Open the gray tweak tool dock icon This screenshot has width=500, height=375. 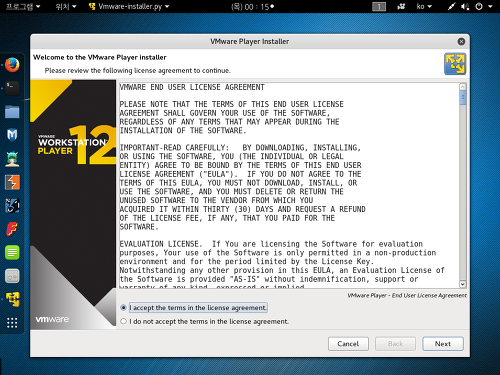pos(12,276)
